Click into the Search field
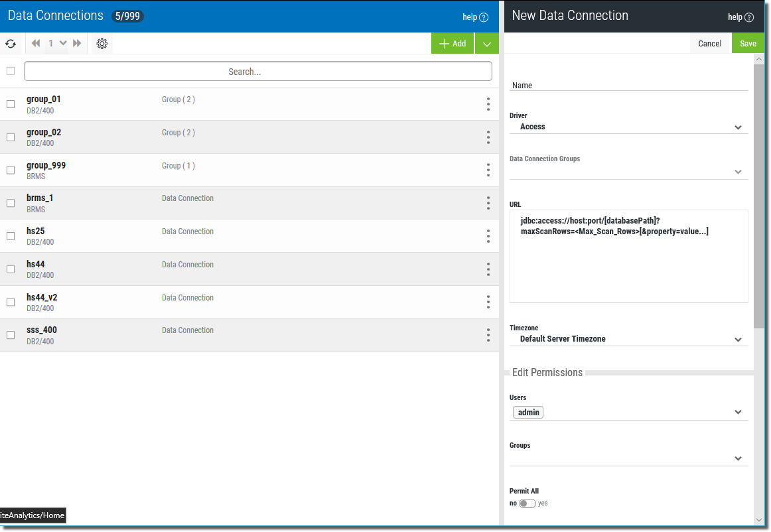771x532 pixels. pos(258,71)
